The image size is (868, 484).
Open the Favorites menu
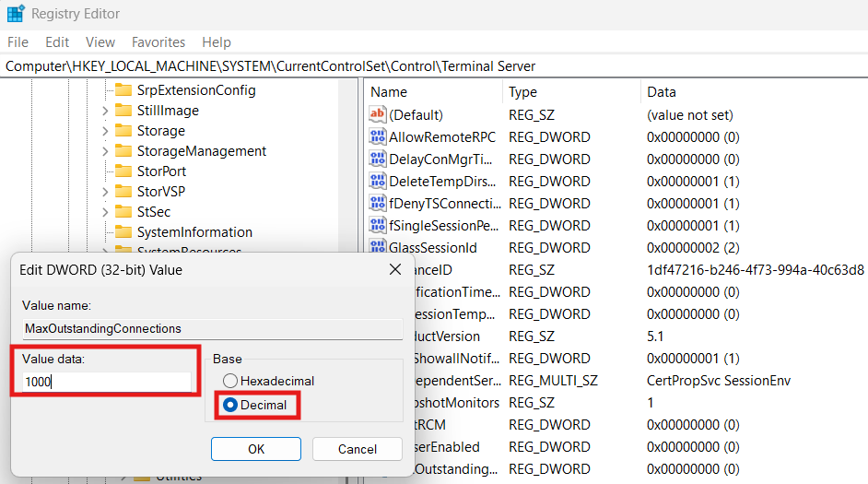point(158,42)
